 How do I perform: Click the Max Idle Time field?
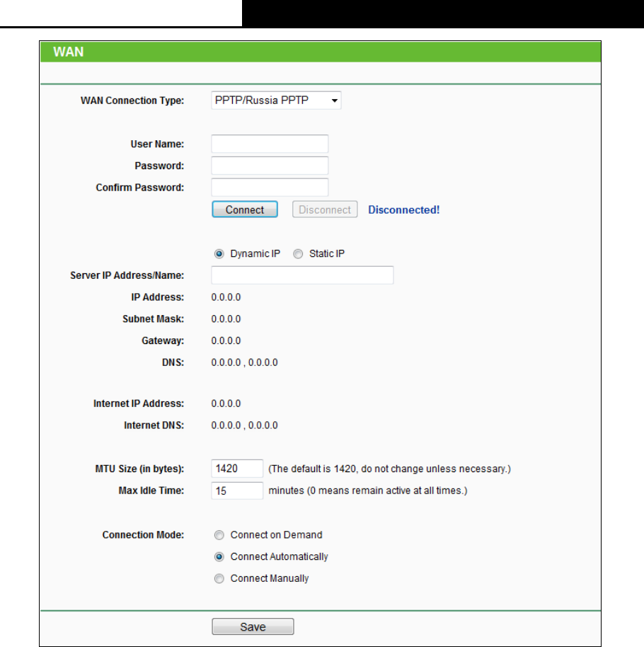point(237,491)
